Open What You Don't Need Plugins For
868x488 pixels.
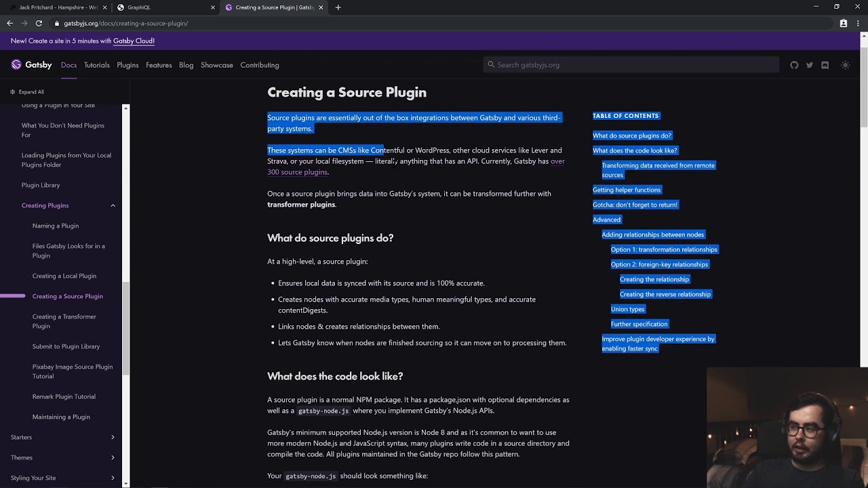point(63,130)
